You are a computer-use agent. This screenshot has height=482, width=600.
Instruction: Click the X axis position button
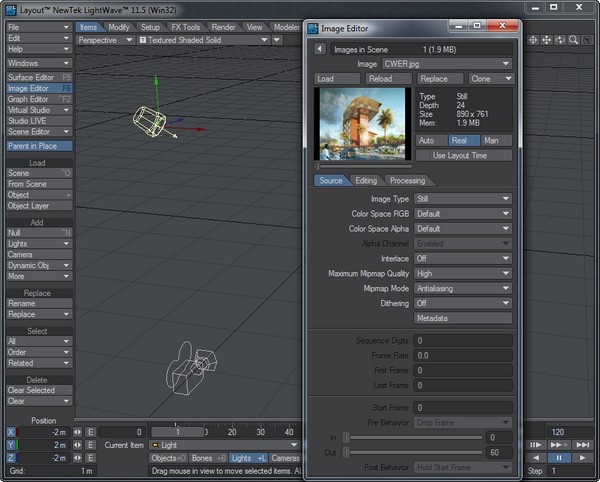tap(11, 431)
